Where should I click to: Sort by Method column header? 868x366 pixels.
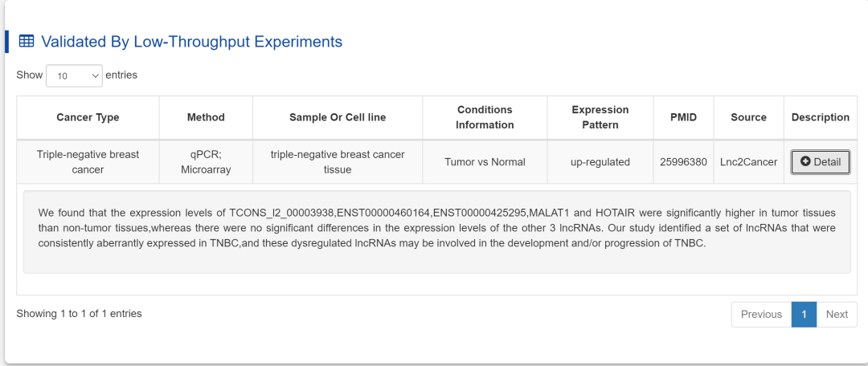point(206,117)
